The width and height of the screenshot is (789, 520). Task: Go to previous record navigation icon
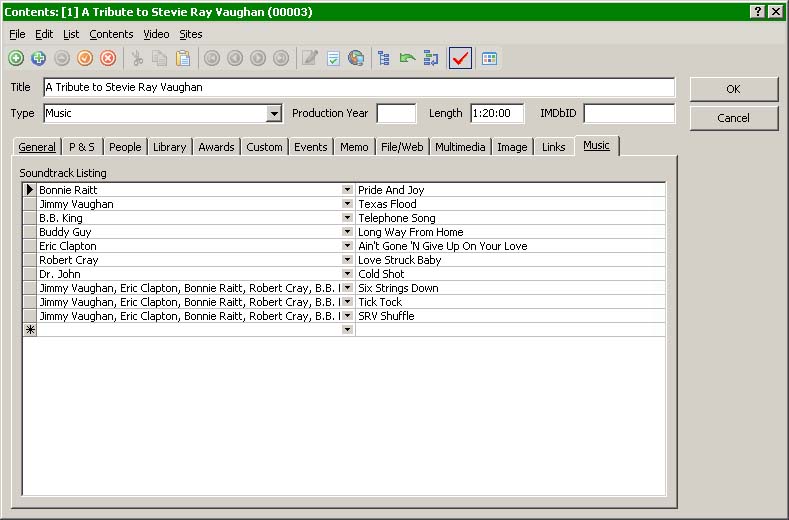click(x=235, y=58)
